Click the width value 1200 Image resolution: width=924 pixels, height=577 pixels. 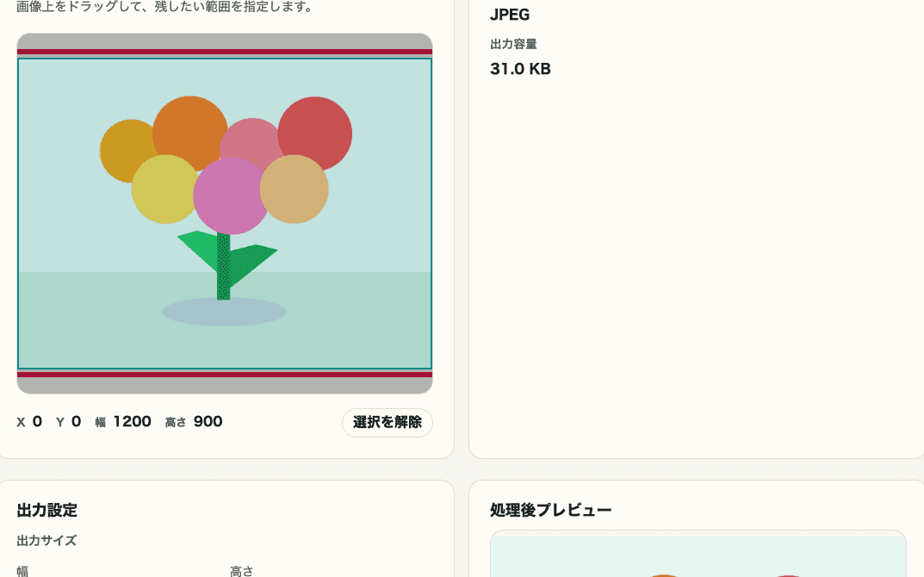132,421
